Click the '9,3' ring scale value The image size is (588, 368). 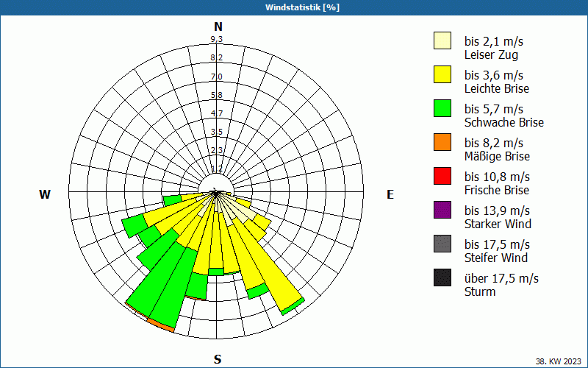[x=216, y=39]
